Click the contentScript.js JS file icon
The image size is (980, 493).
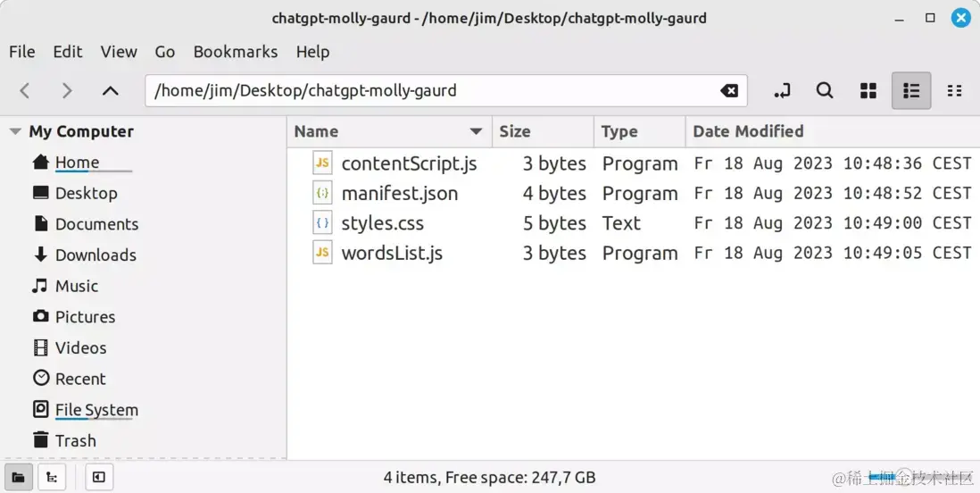point(322,163)
